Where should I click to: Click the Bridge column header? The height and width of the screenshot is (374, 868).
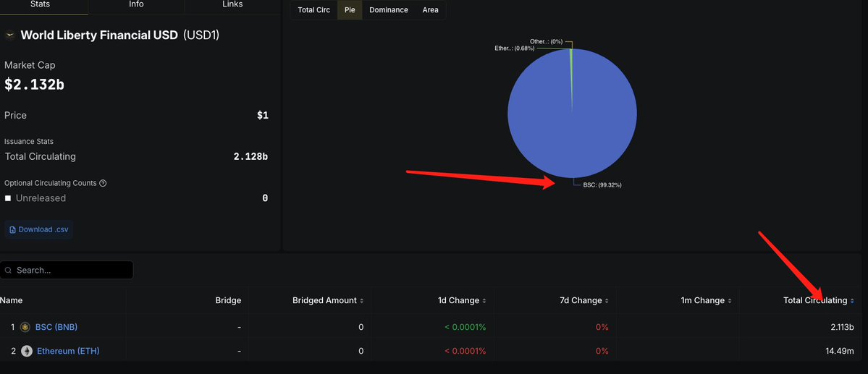click(228, 300)
